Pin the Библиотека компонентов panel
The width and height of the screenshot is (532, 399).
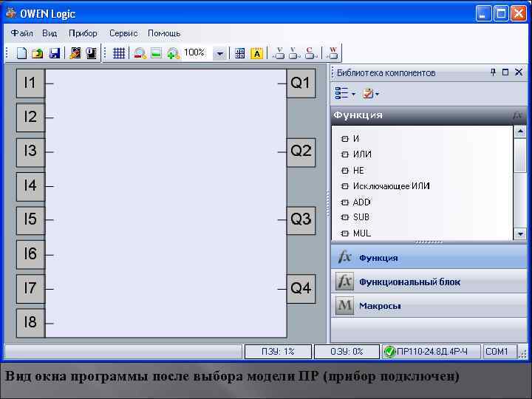(x=493, y=72)
